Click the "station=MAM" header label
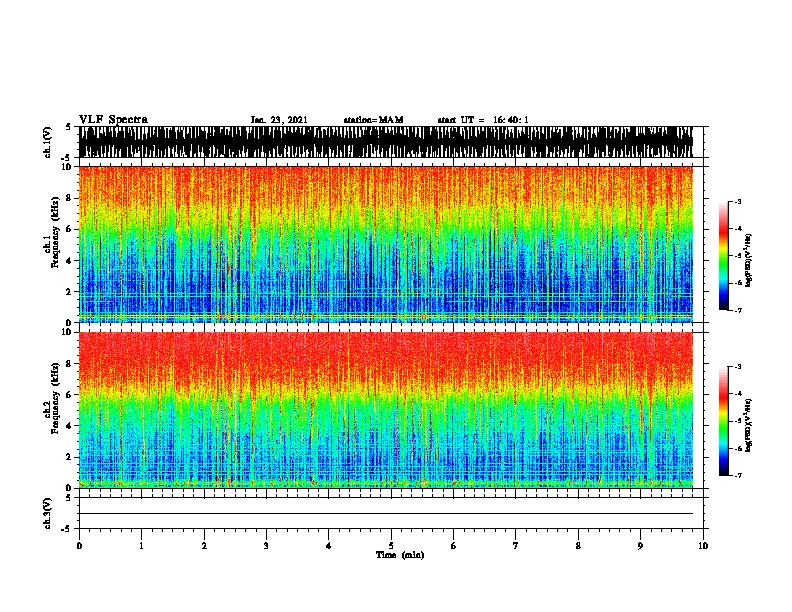The height and width of the screenshot is (612, 792). click(x=373, y=120)
